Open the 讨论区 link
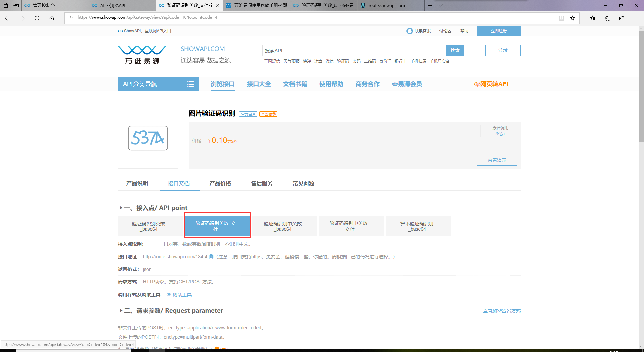The height and width of the screenshot is (352, 644). pyautogui.click(x=445, y=31)
